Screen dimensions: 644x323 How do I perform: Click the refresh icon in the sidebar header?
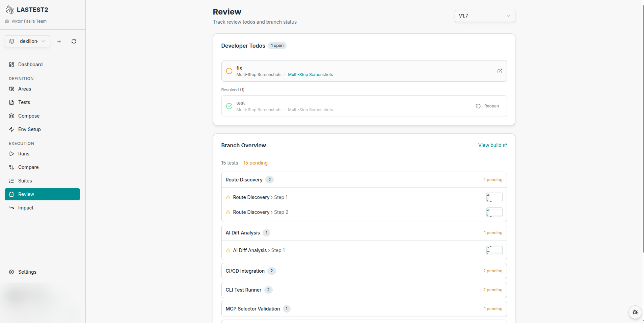(x=74, y=41)
